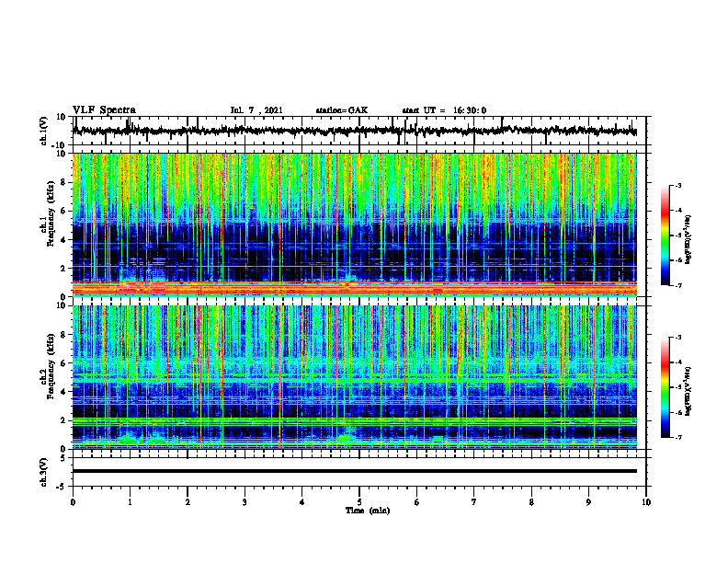
Task: Click time axis tick label '9'
Action: tap(588, 502)
